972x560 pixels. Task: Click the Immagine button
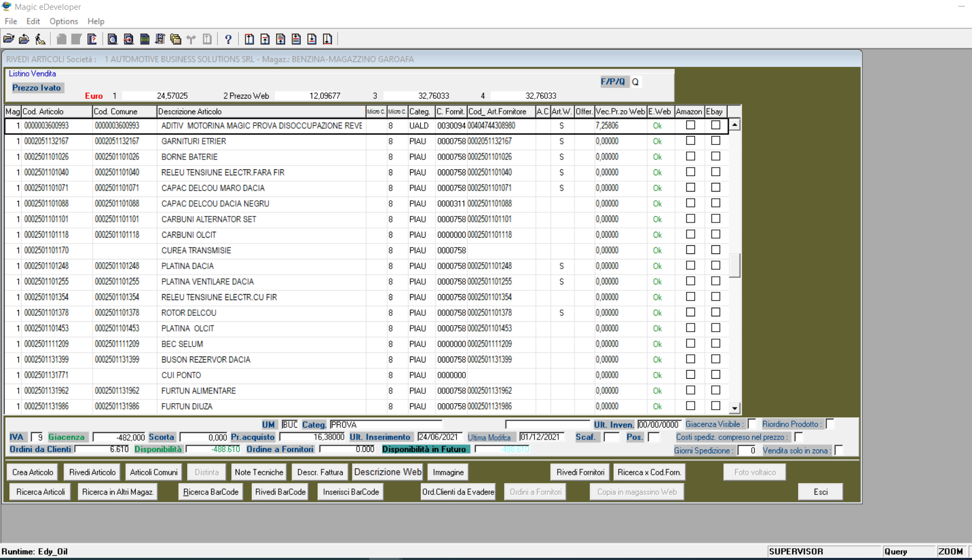(449, 472)
